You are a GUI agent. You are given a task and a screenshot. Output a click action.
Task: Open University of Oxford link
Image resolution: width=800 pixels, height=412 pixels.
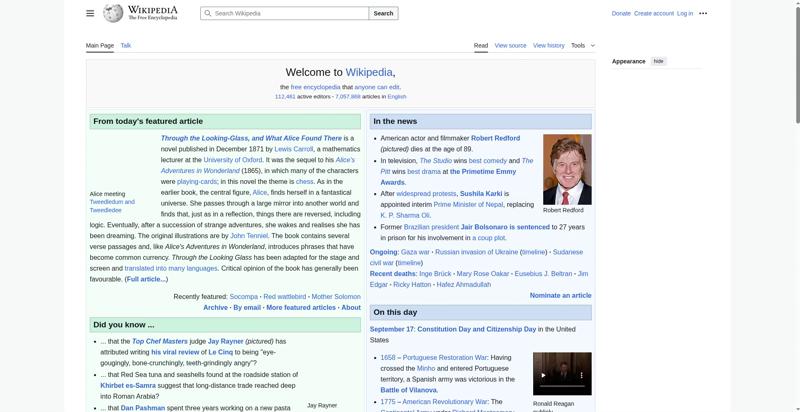[233, 160]
